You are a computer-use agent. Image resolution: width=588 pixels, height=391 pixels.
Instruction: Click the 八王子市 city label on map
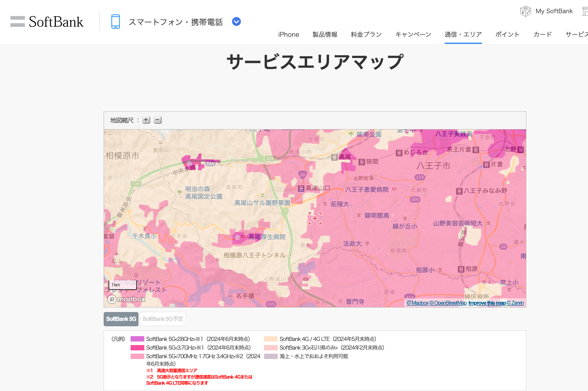433,166
